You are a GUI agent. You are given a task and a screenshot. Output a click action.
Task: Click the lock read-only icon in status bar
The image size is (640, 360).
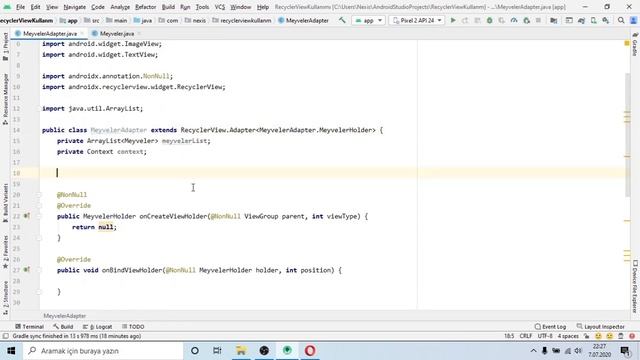587,336
